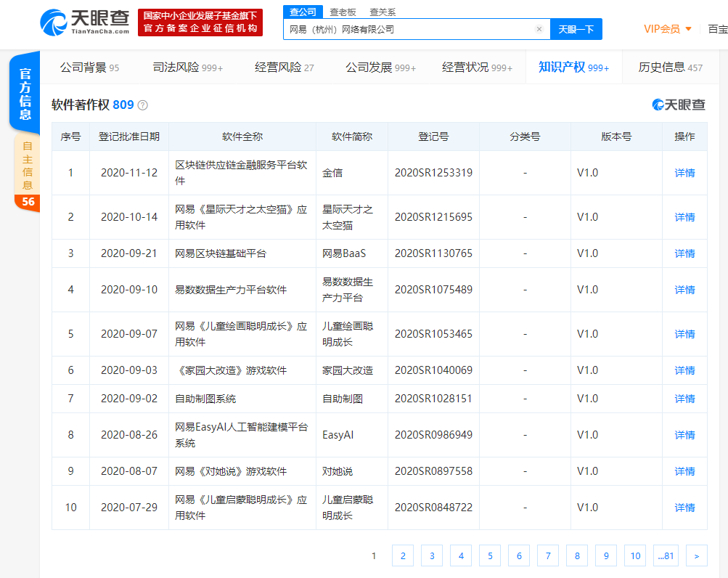Open 详情 for 自助制图系统 row
The image size is (728, 578).
pyautogui.click(x=684, y=399)
